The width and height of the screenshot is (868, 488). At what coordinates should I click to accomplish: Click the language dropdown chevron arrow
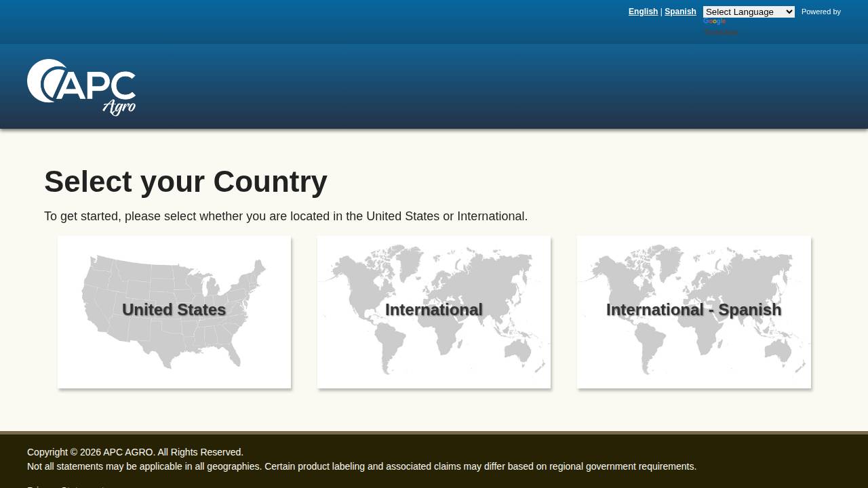coord(789,12)
